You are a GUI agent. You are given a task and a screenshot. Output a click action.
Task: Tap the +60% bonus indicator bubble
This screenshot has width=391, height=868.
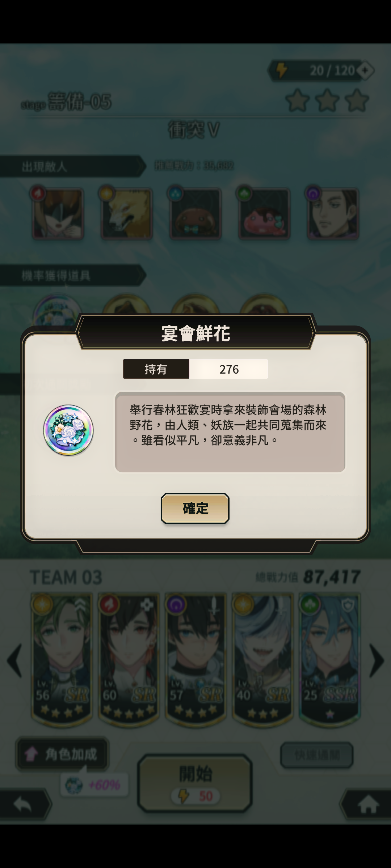(x=94, y=785)
